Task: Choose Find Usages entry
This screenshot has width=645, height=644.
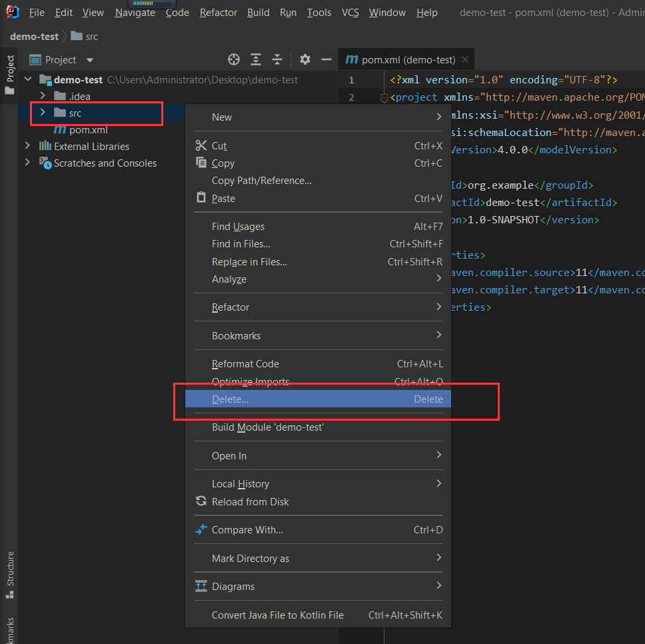Action: click(318, 226)
